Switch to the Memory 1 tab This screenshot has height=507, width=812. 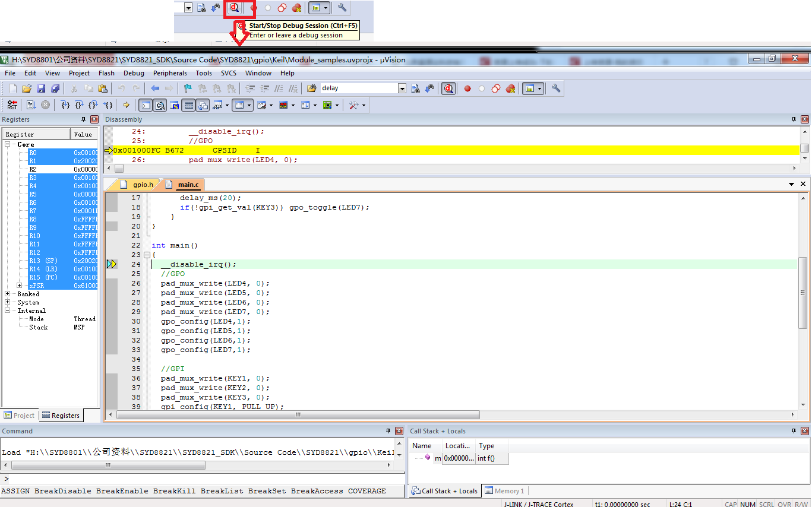click(504, 491)
